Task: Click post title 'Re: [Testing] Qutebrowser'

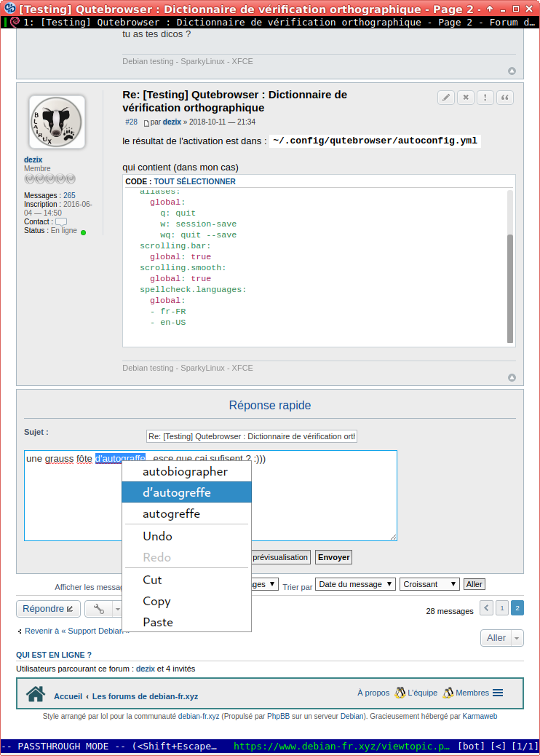Action: coord(234,101)
